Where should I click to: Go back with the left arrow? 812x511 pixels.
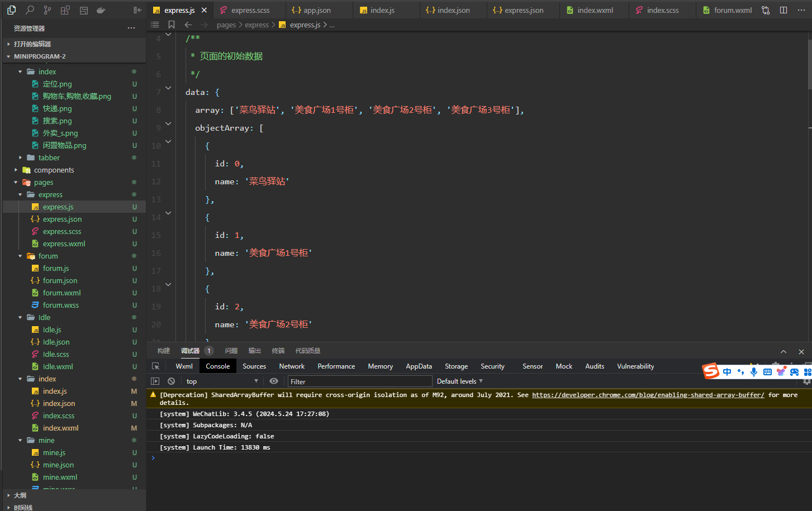pos(188,25)
